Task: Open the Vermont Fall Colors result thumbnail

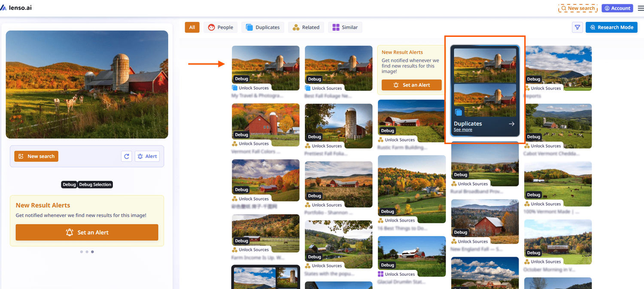Action: 266,126
